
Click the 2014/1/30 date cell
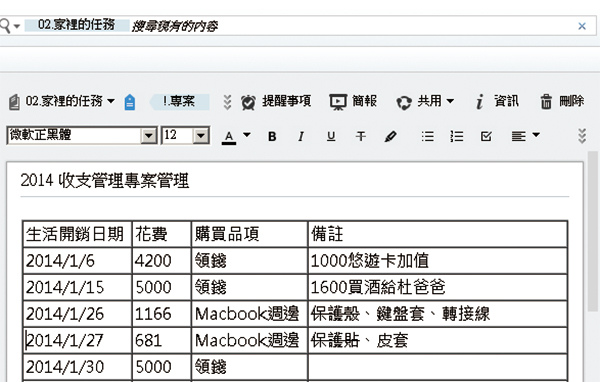(77, 367)
